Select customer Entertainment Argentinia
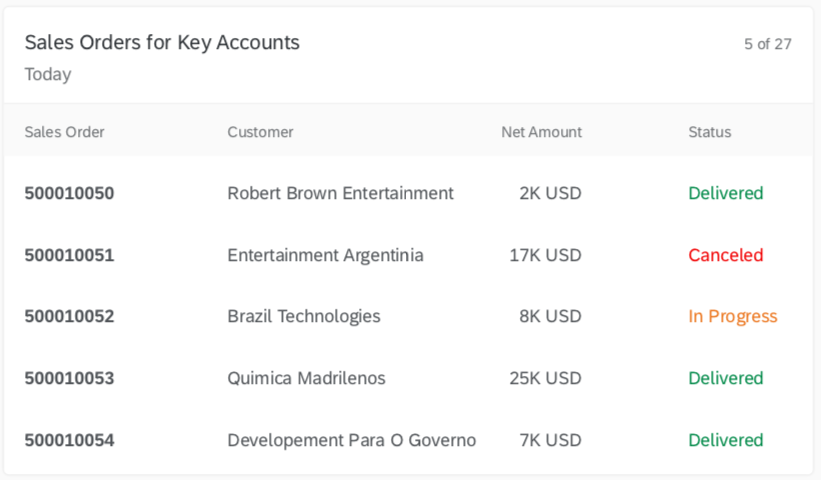 [325, 255]
